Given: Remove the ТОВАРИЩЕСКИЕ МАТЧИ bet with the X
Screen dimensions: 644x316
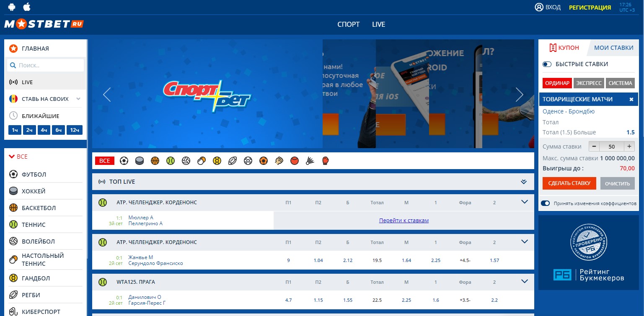Looking at the screenshot, I should [631, 99].
